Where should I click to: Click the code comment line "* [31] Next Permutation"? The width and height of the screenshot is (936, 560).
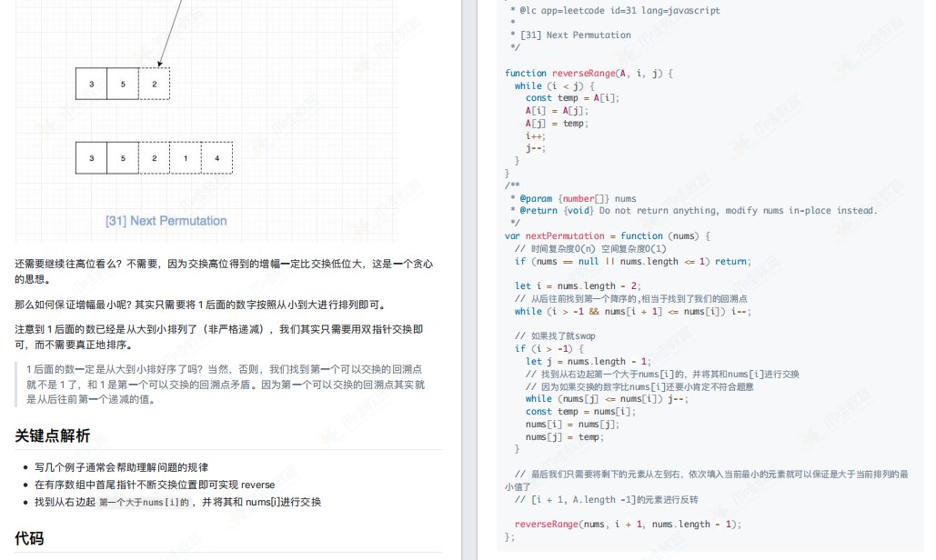pyautogui.click(x=570, y=35)
